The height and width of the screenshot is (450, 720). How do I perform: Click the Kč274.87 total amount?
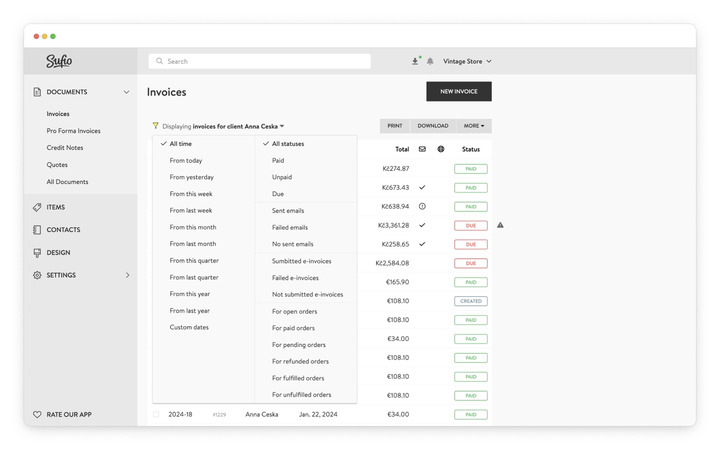point(396,169)
